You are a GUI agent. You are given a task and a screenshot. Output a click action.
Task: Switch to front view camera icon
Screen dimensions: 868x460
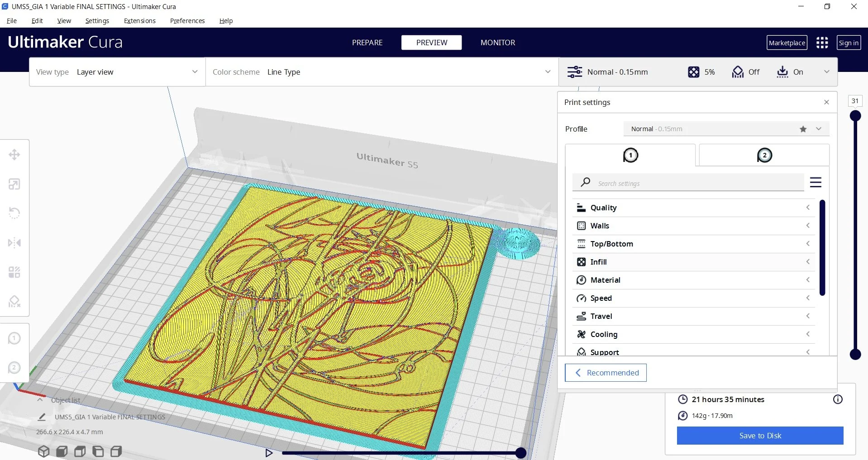(x=62, y=451)
